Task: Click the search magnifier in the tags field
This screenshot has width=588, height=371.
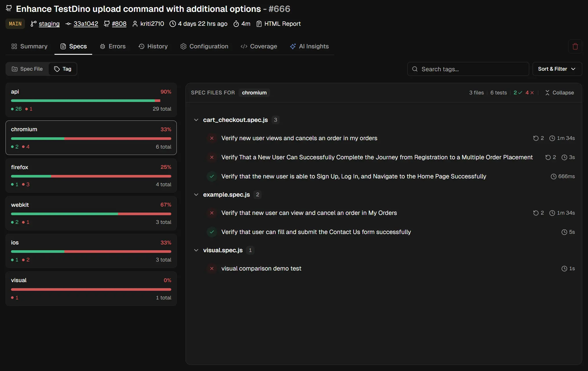Action: coord(415,69)
